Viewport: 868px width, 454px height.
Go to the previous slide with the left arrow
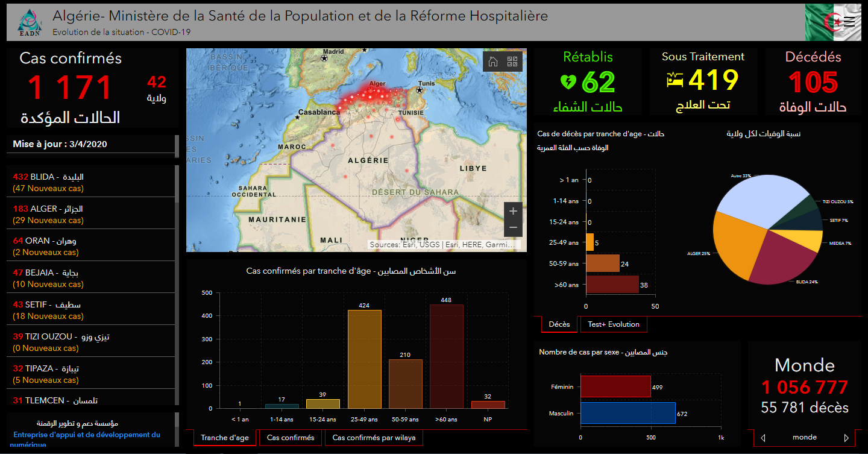click(x=763, y=438)
